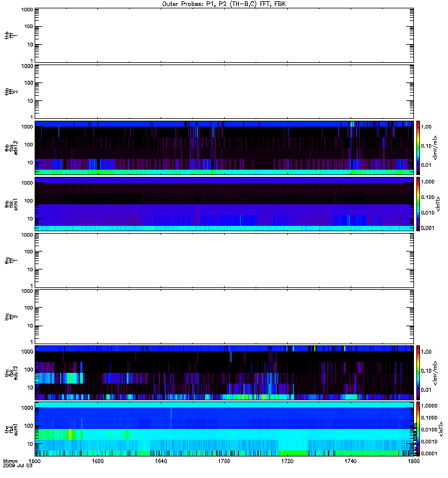This screenshot has height=478, width=448.
Task: Click the "hhmm" axis unit label
Action: (x=10, y=461)
